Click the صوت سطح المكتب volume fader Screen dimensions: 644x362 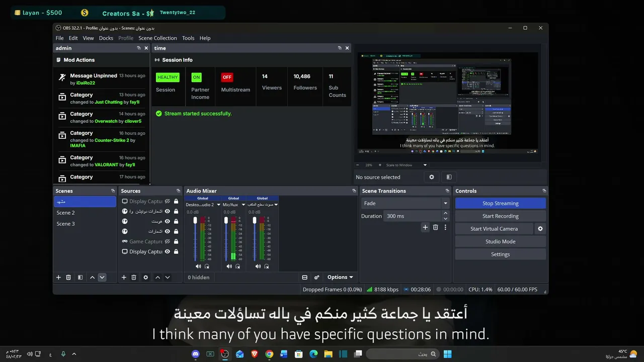(255, 220)
